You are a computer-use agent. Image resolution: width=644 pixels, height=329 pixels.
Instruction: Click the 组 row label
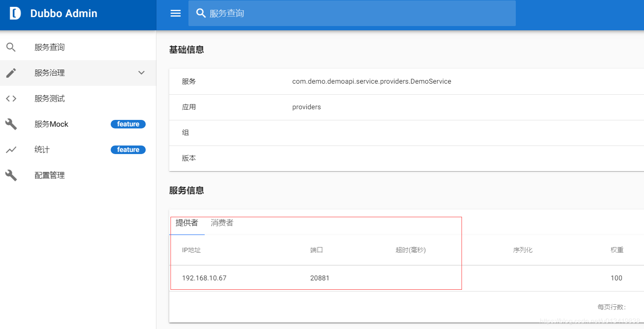coord(185,133)
